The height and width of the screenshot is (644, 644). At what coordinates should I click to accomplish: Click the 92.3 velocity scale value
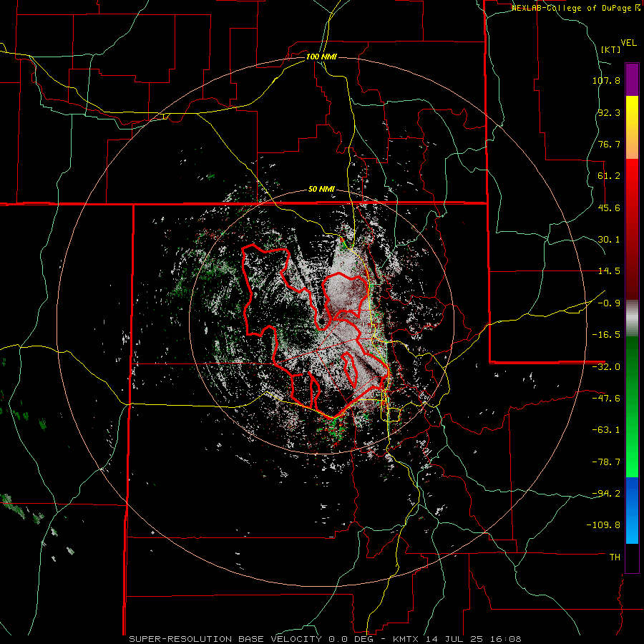(609, 112)
